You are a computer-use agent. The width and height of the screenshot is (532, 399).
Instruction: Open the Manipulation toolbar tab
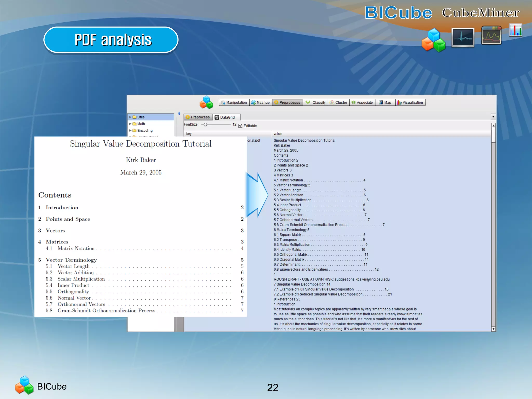234,103
